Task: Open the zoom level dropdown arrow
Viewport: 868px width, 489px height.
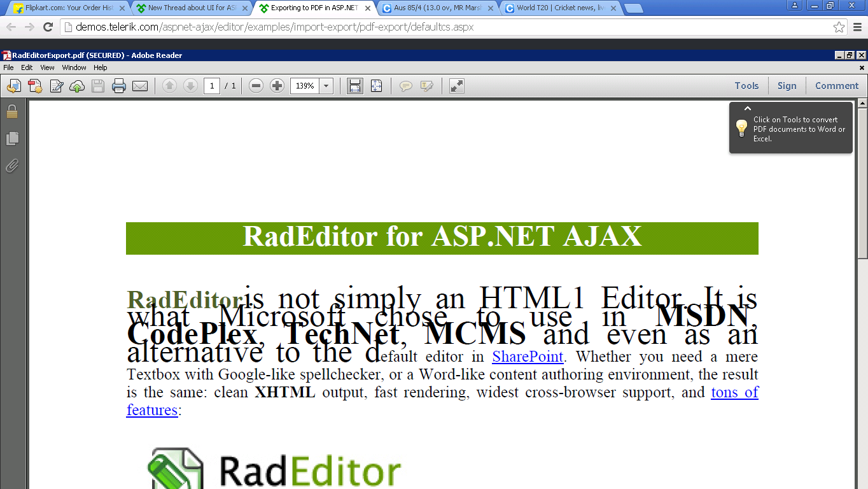Action: tap(326, 86)
